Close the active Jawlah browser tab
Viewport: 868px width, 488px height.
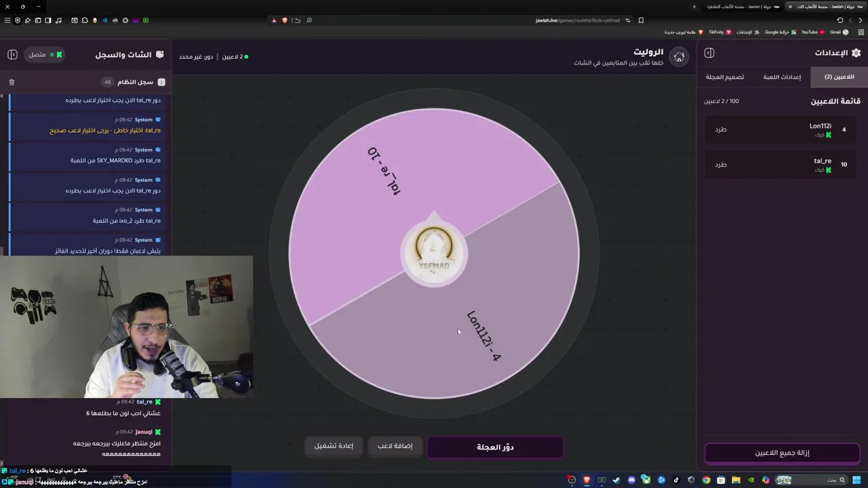point(790,7)
